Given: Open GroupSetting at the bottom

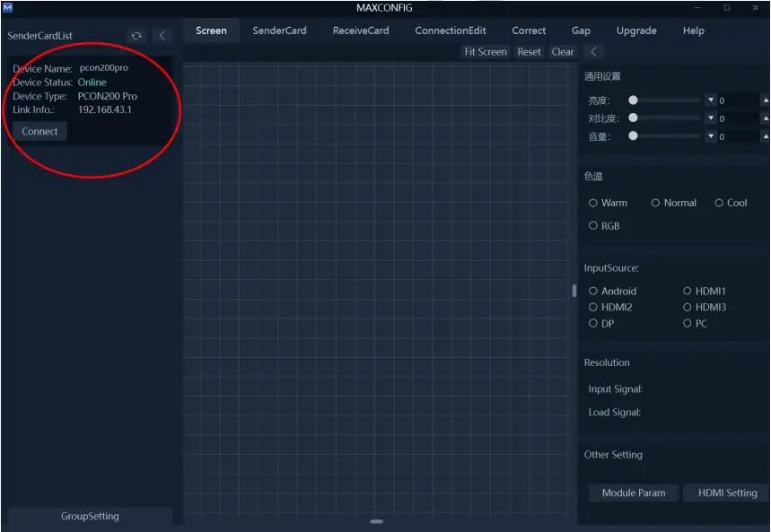Looking at the screenshot, I should click(90, 516).
